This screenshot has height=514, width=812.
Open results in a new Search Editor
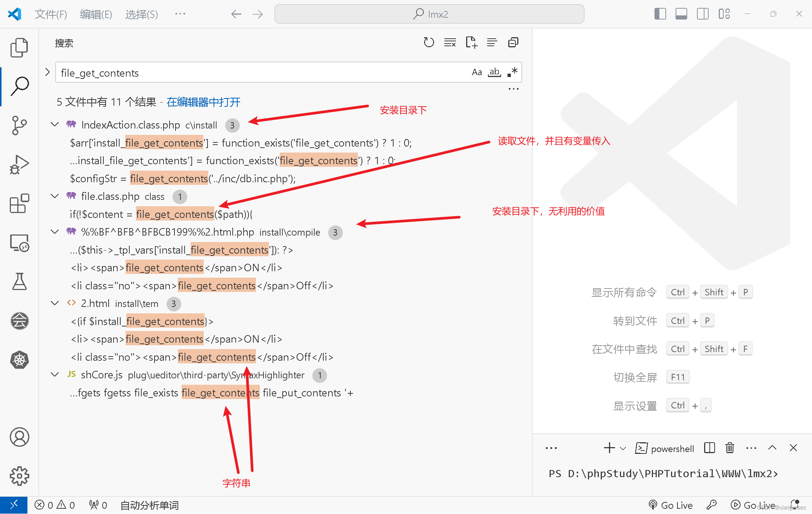[x=471, y=42]
